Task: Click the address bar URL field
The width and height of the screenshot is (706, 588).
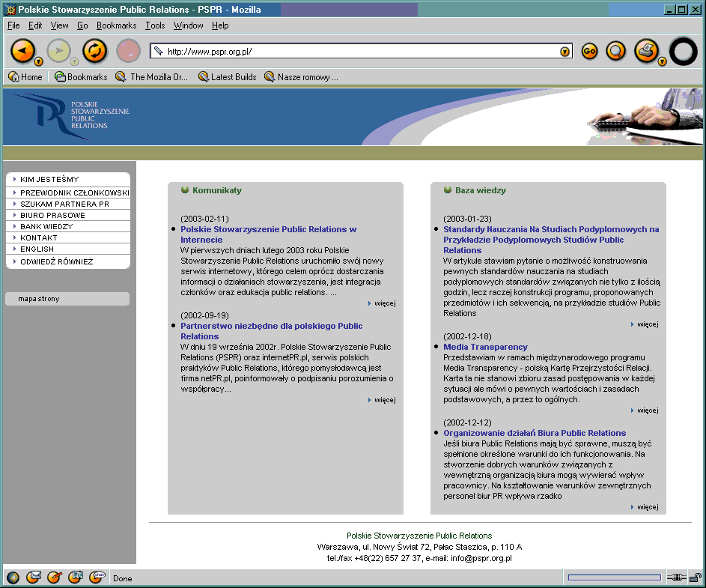Action: pos(362,52)
